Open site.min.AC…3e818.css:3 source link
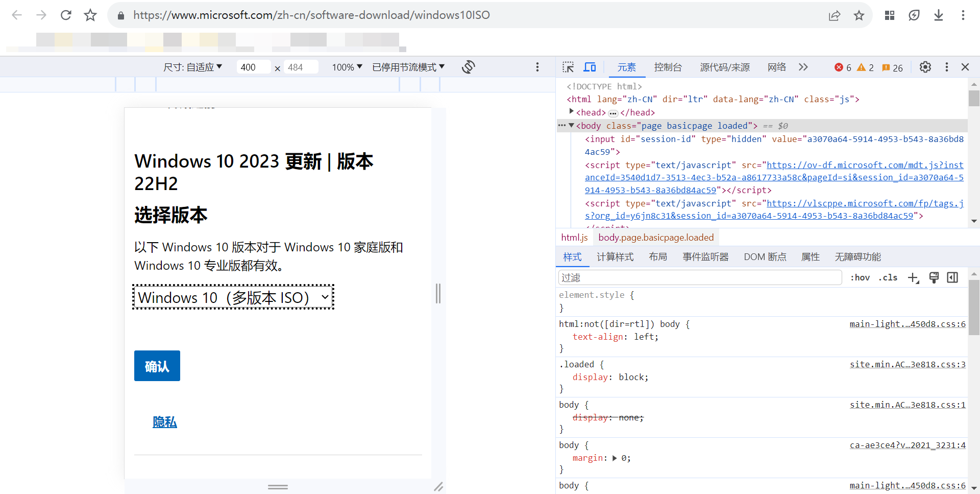980x494 pixels. coord(908,364)
